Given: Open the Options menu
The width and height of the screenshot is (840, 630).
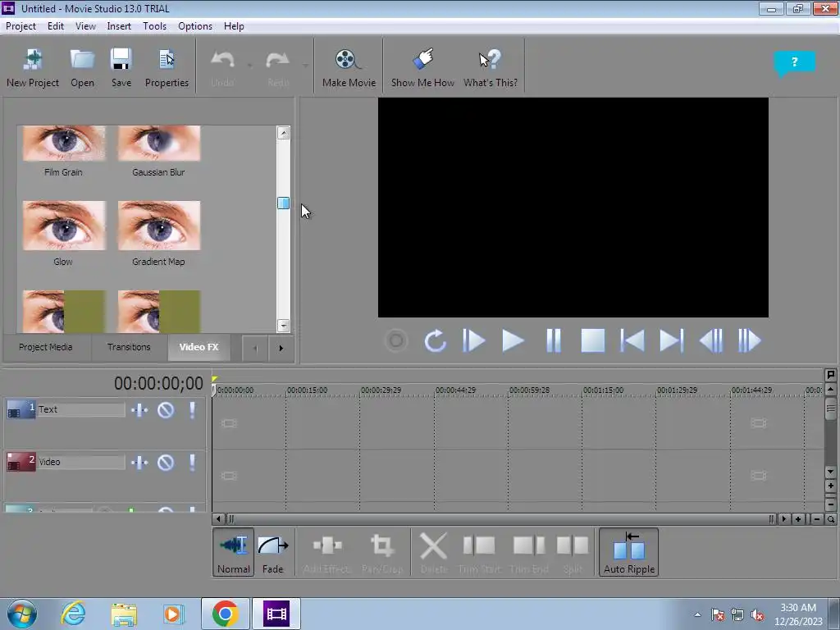Looking at the screenshot, I should pyautogui.click(x=195, y=26).
